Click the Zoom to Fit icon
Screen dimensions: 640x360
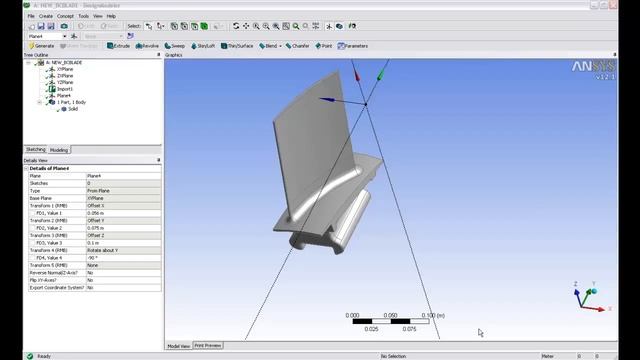pos(276,26)
